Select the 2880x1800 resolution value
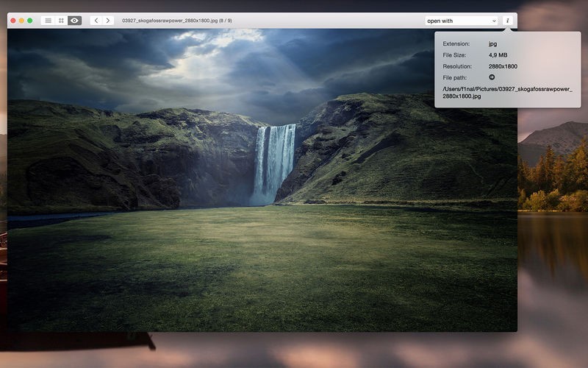588x368 pixels. [503, 66]
